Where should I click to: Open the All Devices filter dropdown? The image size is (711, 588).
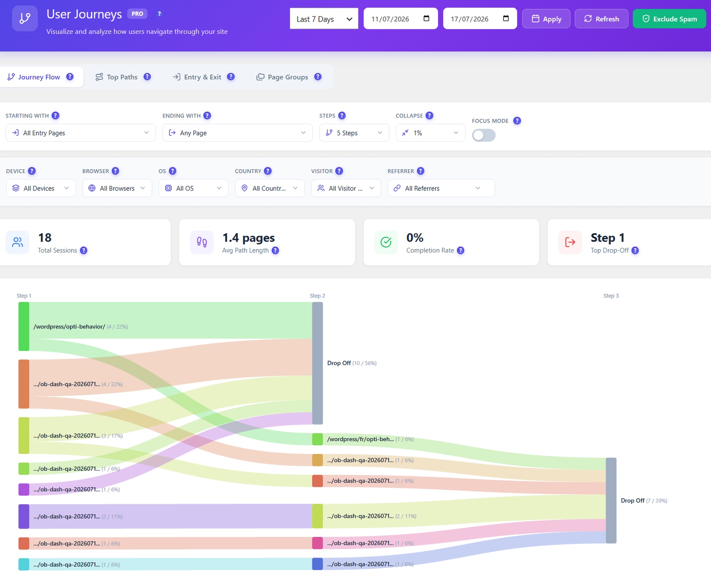tap(41, 188)
